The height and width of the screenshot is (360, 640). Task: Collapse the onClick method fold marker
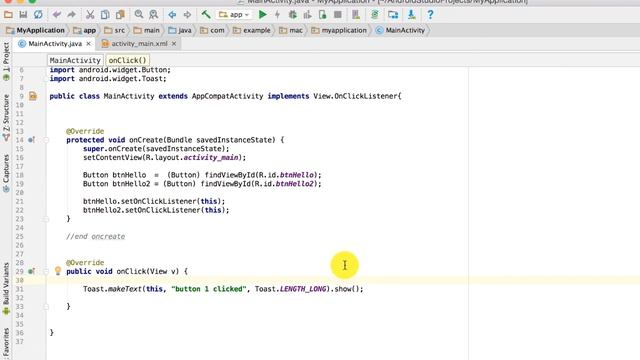pos(46,271)
